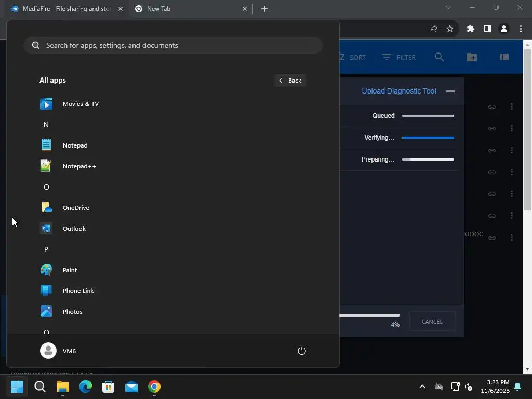The image size is (532, 399).
Task: Click MediaFire search magnifier icon
Action: (439, 57)
